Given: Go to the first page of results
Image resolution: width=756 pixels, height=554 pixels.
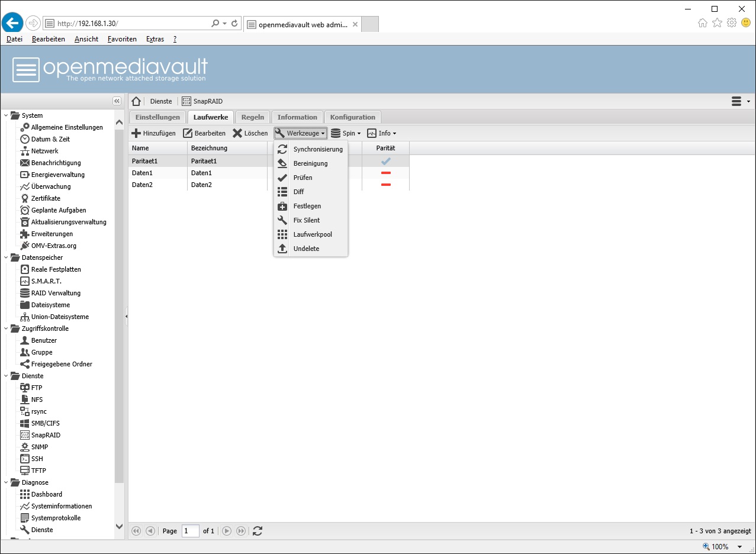Looking at the screenshot, I should 136,531.
